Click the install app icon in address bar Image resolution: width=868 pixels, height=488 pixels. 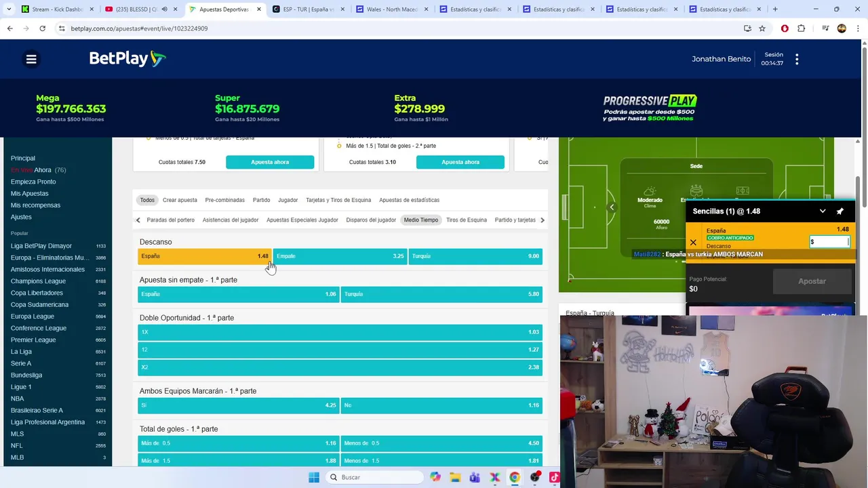(747, 28)
